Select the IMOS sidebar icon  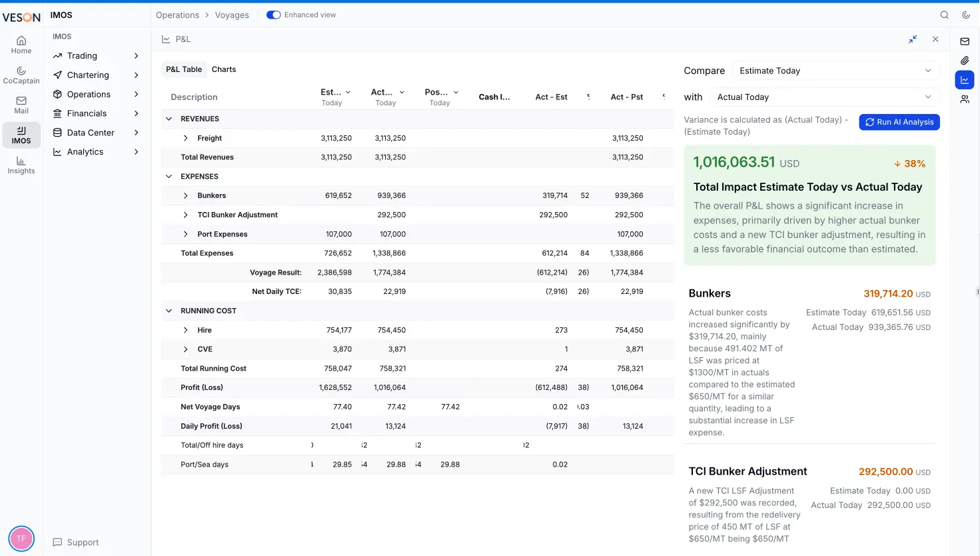pos(21,135)
